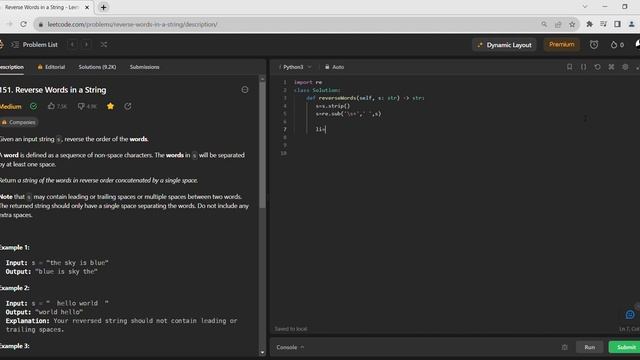Open the Editorial tab
This screenshot has width=640, height=360.
point(51,67)
